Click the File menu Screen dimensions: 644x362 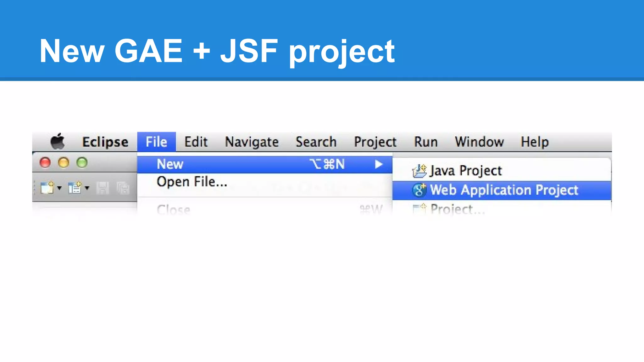(x=156, y=142)
